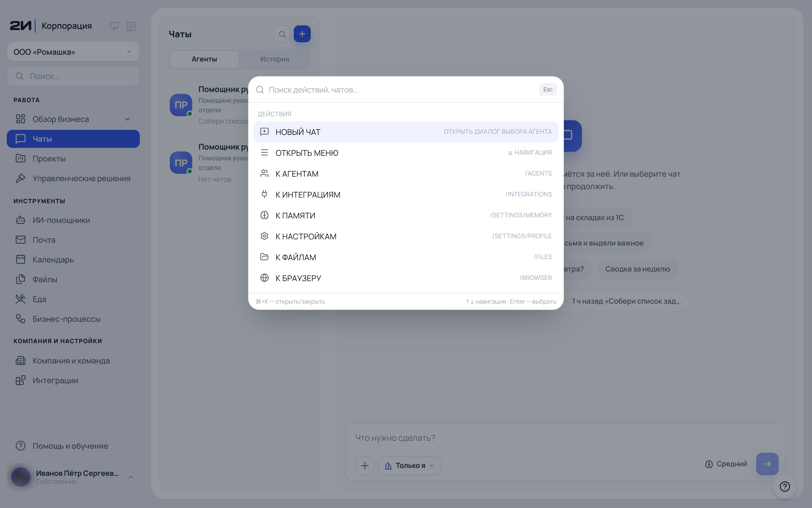Open Помощь и обучение link
The height and width of the screenshot is (508, 812).
click(73, 446)
